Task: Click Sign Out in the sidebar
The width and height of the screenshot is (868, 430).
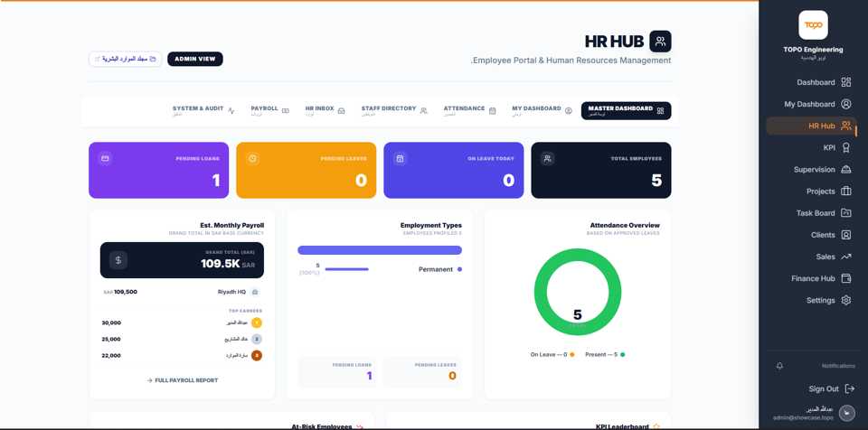Action: click(x=832, y=389)
